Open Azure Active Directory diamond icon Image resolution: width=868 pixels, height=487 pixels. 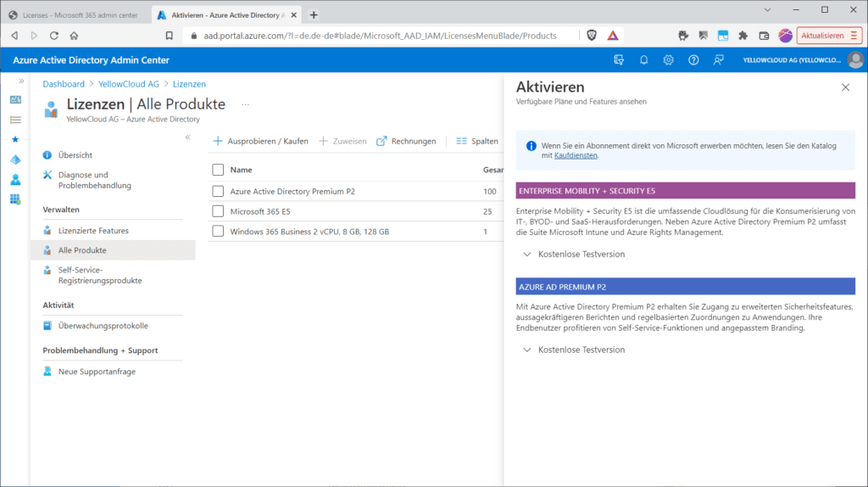point(15,160)
